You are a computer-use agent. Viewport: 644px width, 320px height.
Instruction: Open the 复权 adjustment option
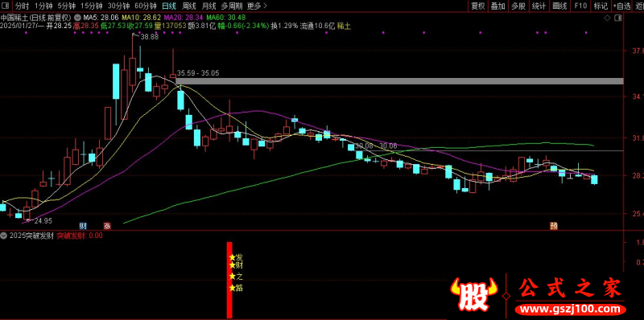point(477,6)
